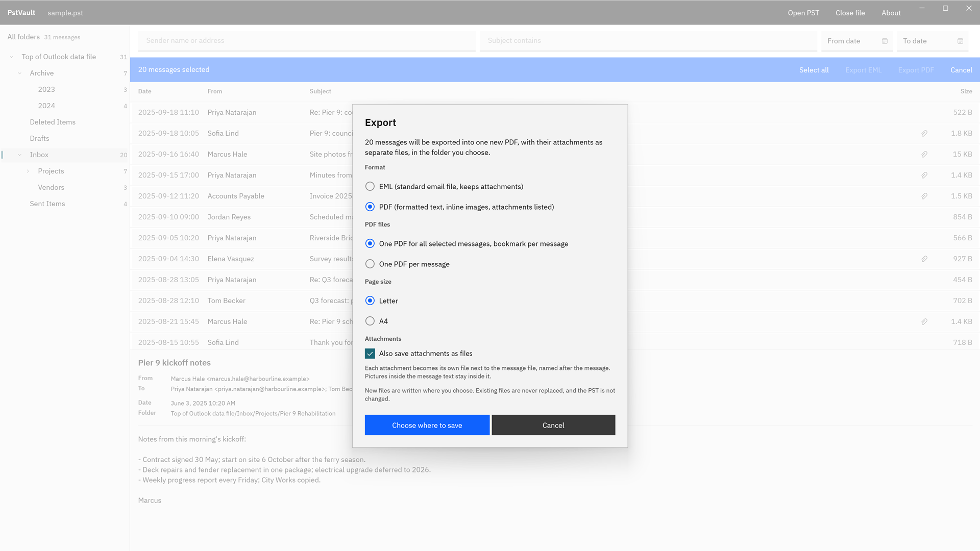Click attachment icon on Priya Natarajan 17:00 row
Viewport: 980px width, 551px height.
924,175
